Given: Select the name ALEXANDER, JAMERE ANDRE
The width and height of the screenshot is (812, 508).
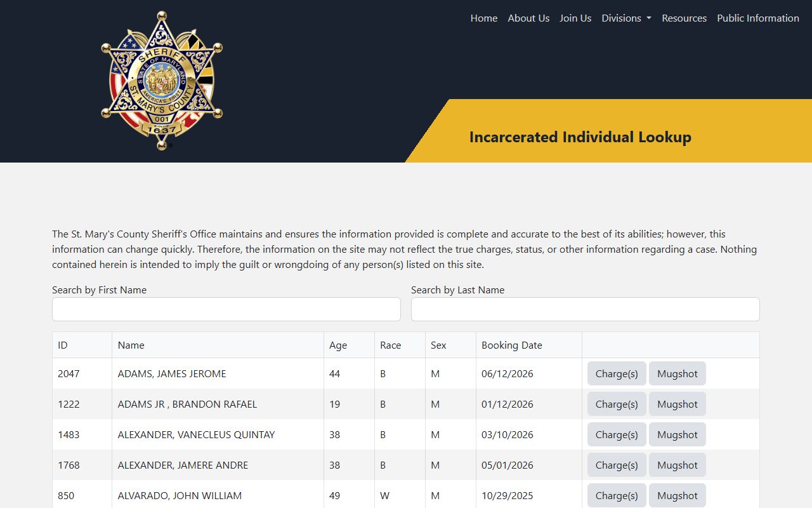Looking at the screenshot, I should [183, 465].
